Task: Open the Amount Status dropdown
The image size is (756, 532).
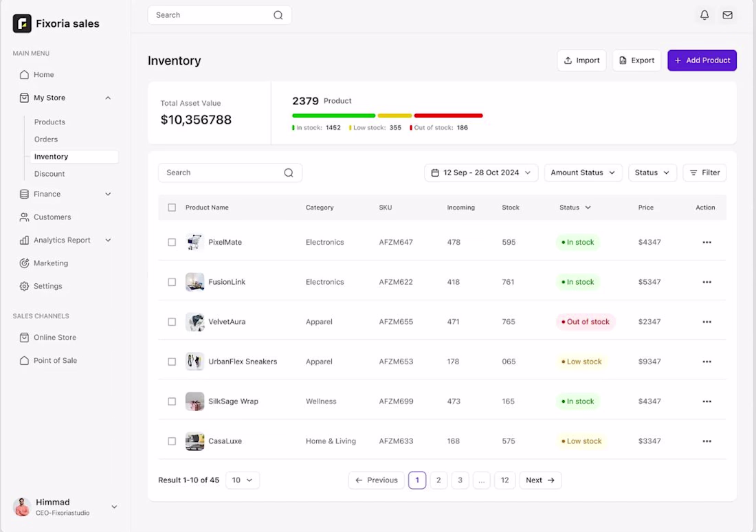Action: click(583, 173)
